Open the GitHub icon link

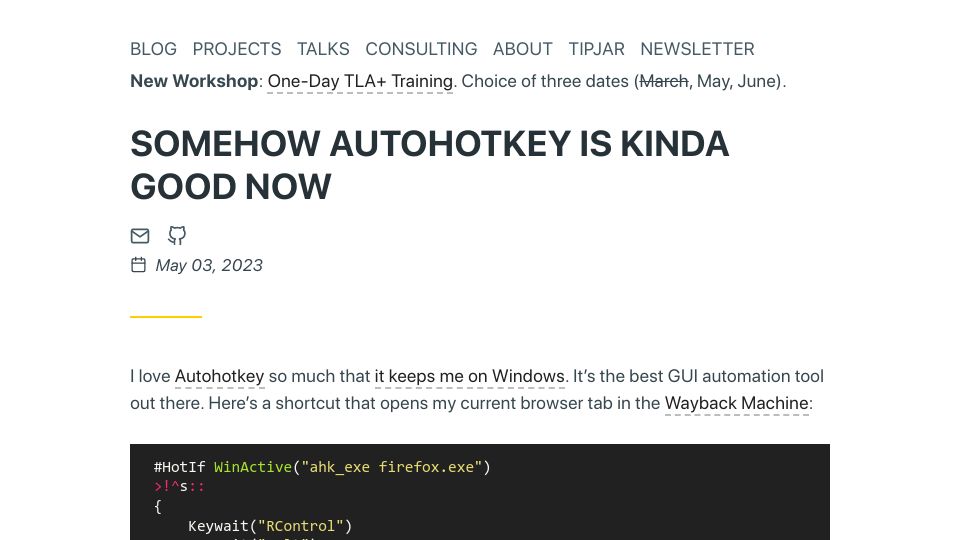[x=177, y=235]
